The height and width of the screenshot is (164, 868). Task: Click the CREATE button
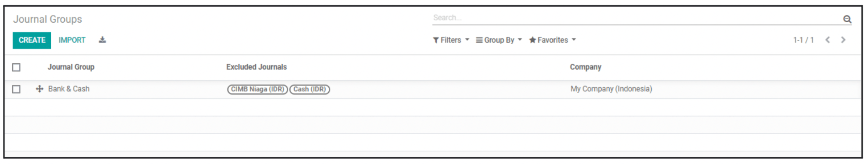coord(32,40)
